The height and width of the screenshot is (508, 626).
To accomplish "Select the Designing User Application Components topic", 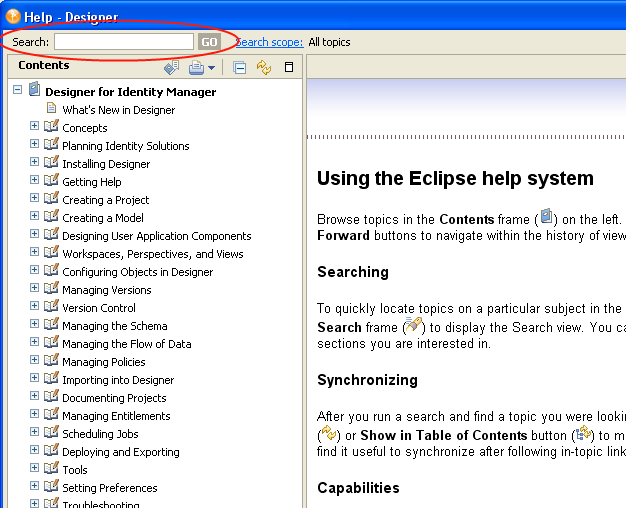I will point(156,236).
